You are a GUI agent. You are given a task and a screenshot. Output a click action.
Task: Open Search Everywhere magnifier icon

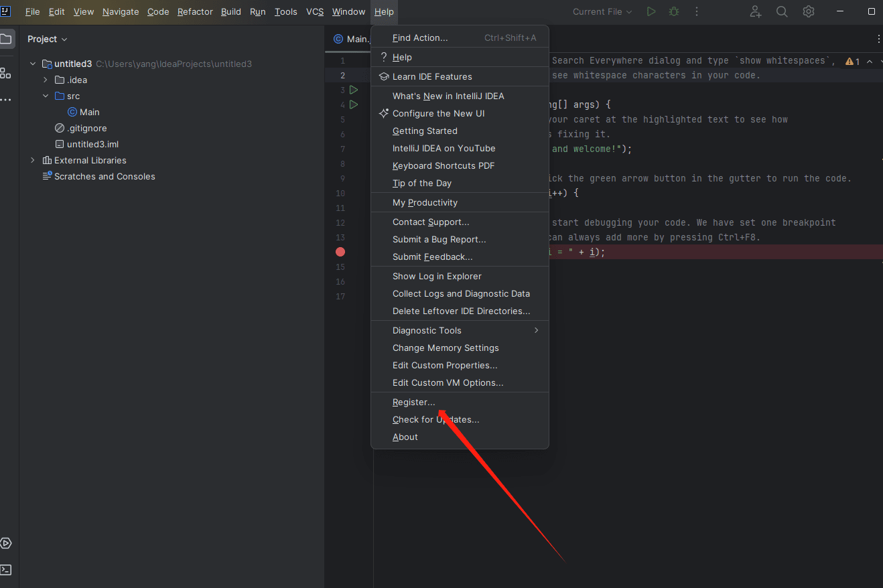point(782,11)
